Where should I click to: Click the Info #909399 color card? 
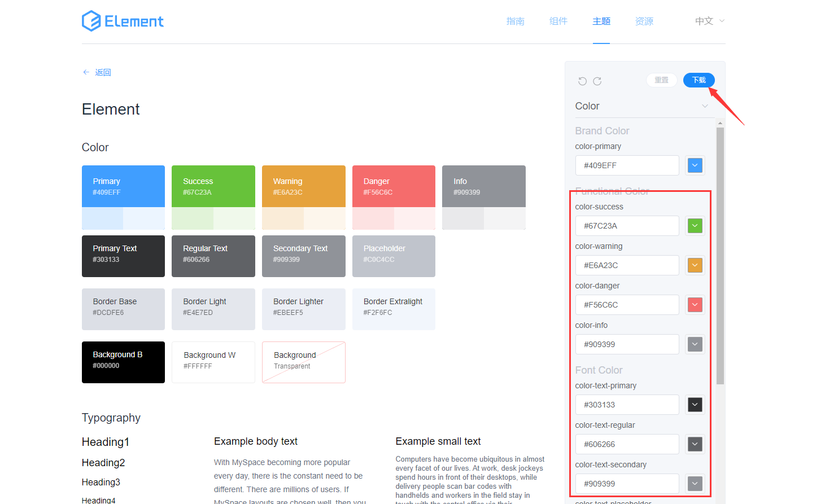(484, 198)
